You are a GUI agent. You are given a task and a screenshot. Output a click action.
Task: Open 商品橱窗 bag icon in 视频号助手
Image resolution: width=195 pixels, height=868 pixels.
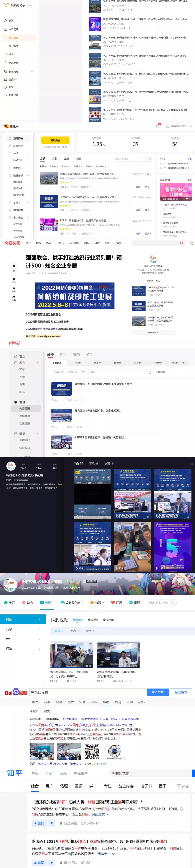tap(5, 63)
